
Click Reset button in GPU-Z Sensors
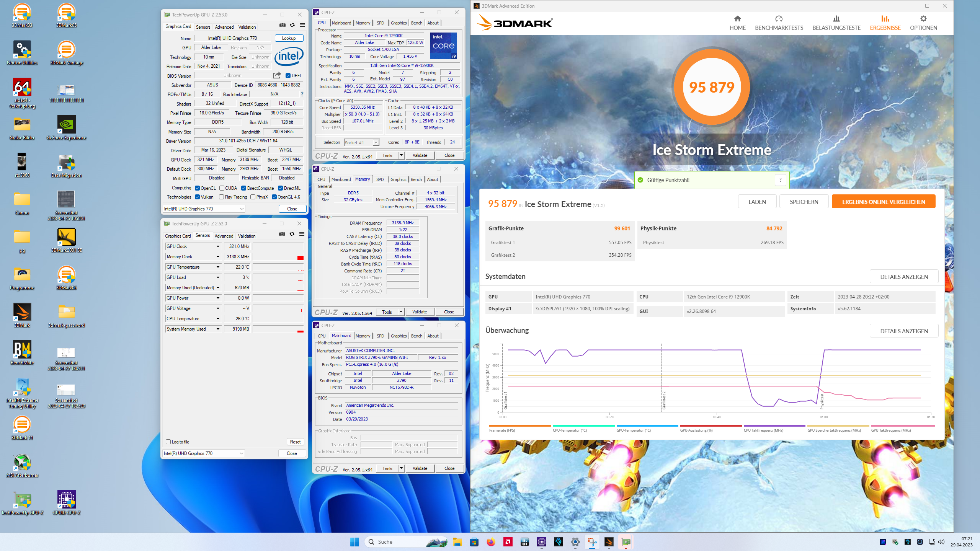[295, 442]
